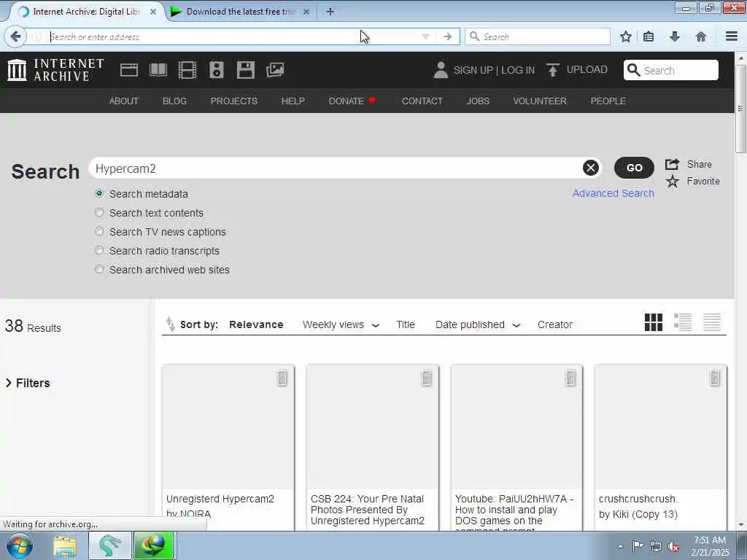
Task: Click the page vertical scrollbar thumb
Action: click(x=740, y=109)
